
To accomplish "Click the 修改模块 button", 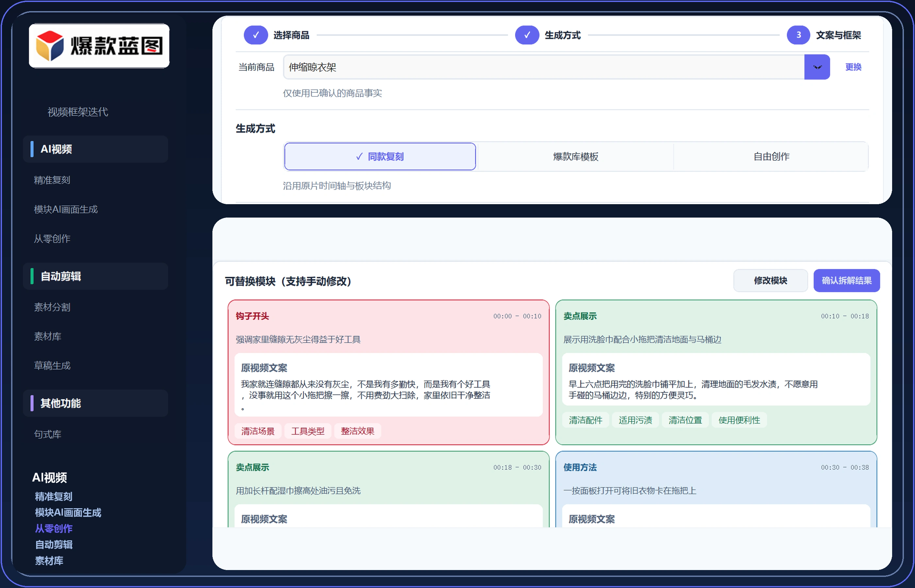I will pos(770,281).
